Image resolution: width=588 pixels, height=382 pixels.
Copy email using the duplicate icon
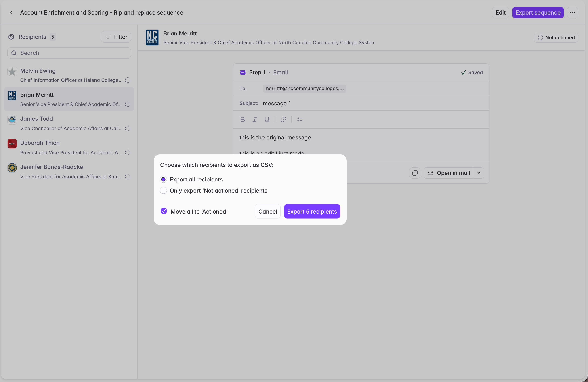[415, 173]
